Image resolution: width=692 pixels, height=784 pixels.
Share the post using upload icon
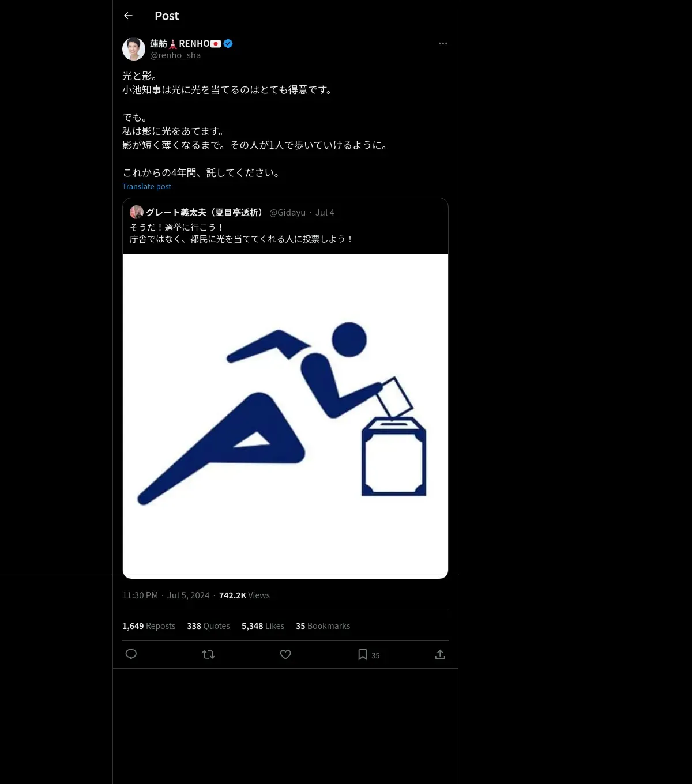tap(440, 654)
